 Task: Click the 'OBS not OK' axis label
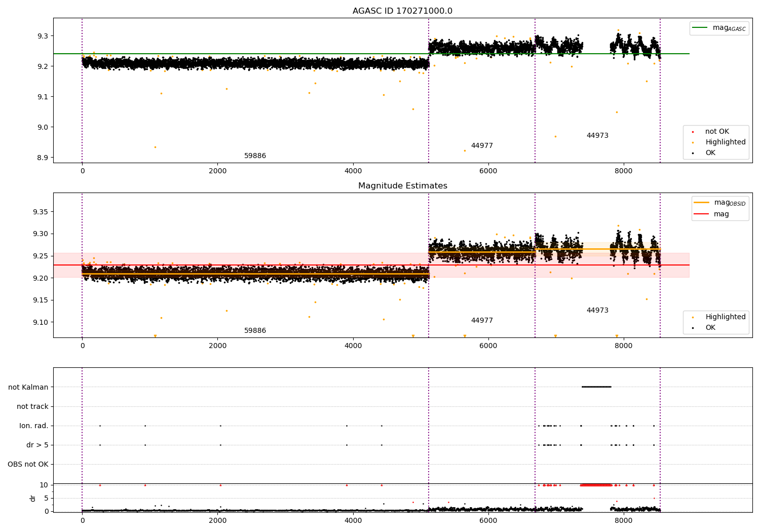coord(28,465)
